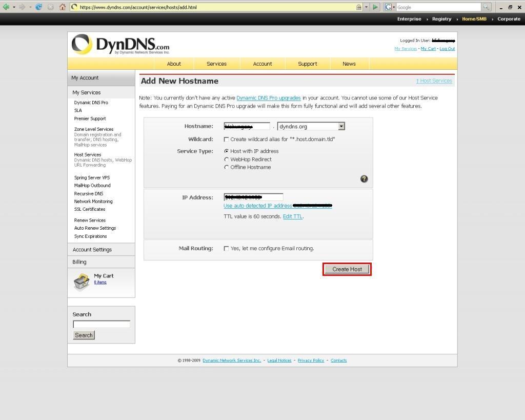Click My Cart link near Log Out
The height and width of the screenshot is (420, 525).
click(x=428, y=49)
